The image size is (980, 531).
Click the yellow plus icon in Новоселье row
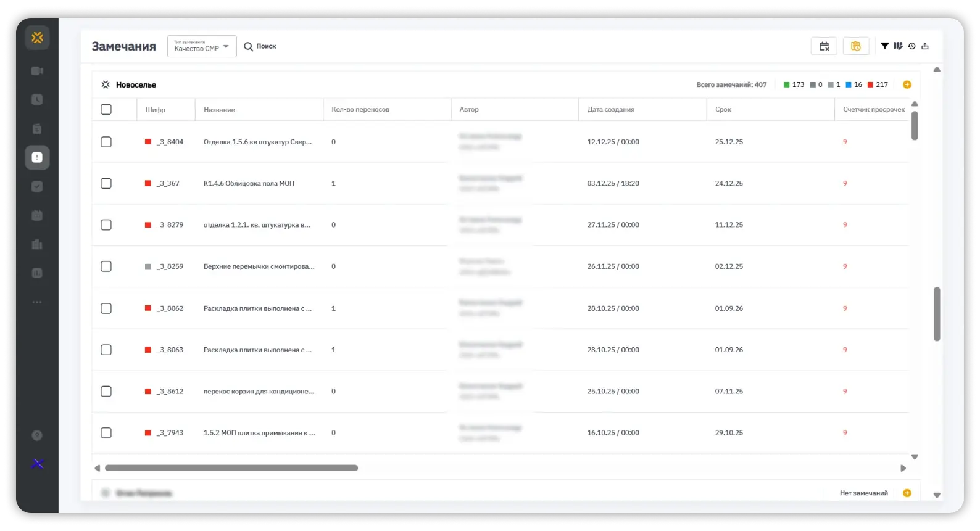pyautogui.click(x=907, y=84)
